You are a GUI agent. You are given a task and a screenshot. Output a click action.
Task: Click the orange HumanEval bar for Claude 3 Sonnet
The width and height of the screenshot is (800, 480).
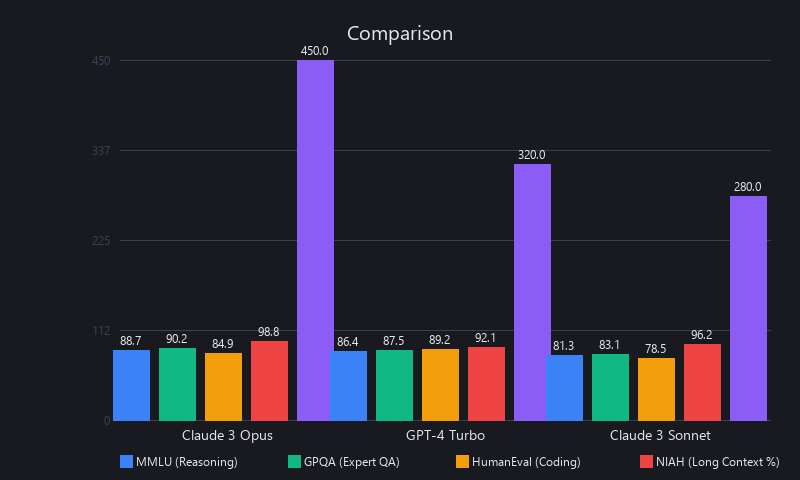click(656, 389)
